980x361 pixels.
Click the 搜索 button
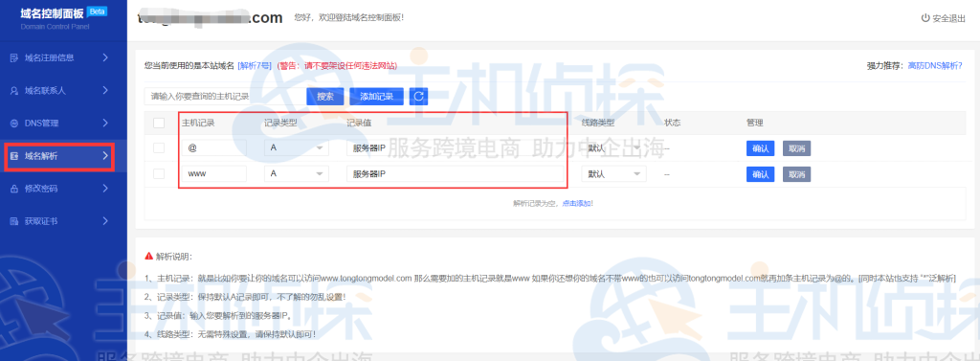pos(325,97)
